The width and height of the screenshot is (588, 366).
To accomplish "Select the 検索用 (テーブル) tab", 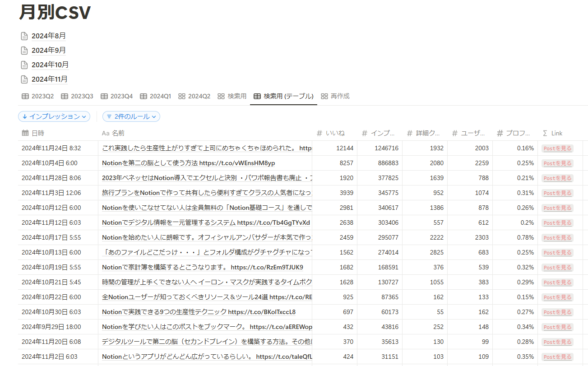I will point(283,96).
